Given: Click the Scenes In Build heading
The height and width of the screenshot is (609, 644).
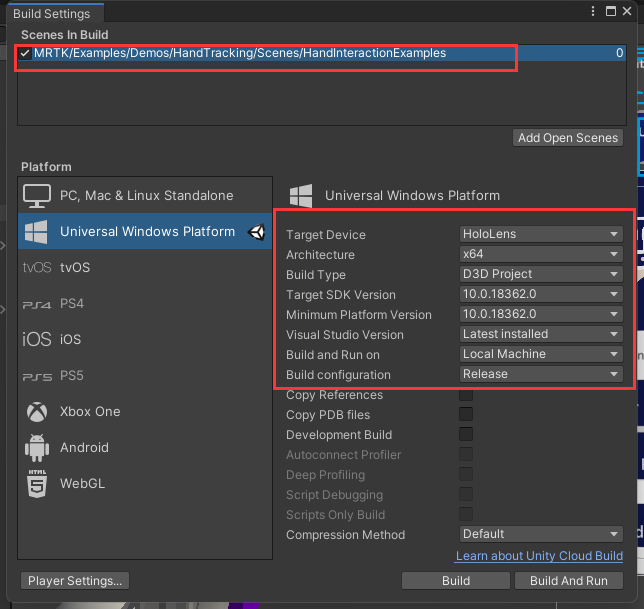Looking at the screenshot, I should 64,35.
